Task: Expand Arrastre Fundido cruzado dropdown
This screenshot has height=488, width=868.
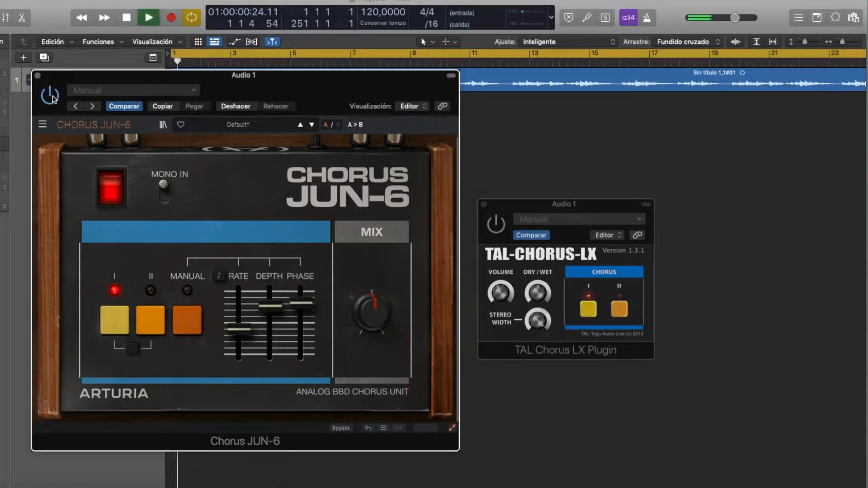Action: point(688,42)
